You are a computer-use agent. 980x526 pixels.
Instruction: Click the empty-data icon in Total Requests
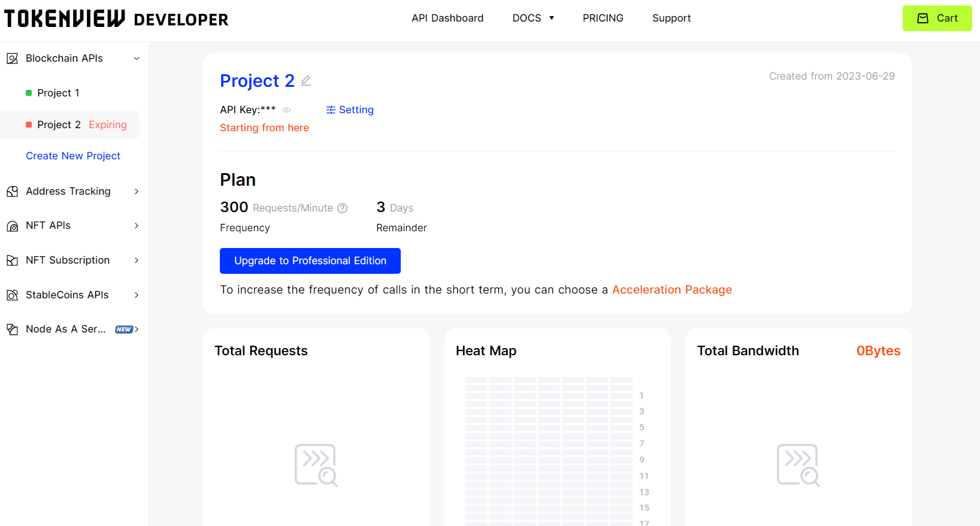tap(316, 465)
